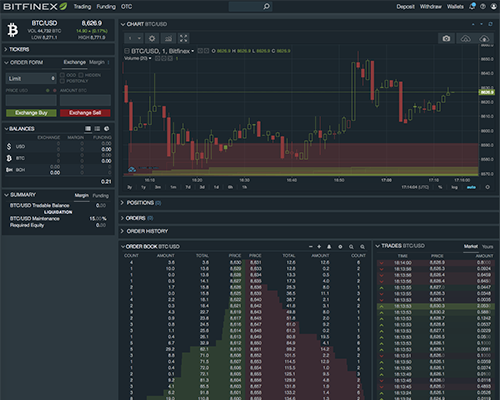
Task: Show Yours tab in Trades
Action: point(487,247)
